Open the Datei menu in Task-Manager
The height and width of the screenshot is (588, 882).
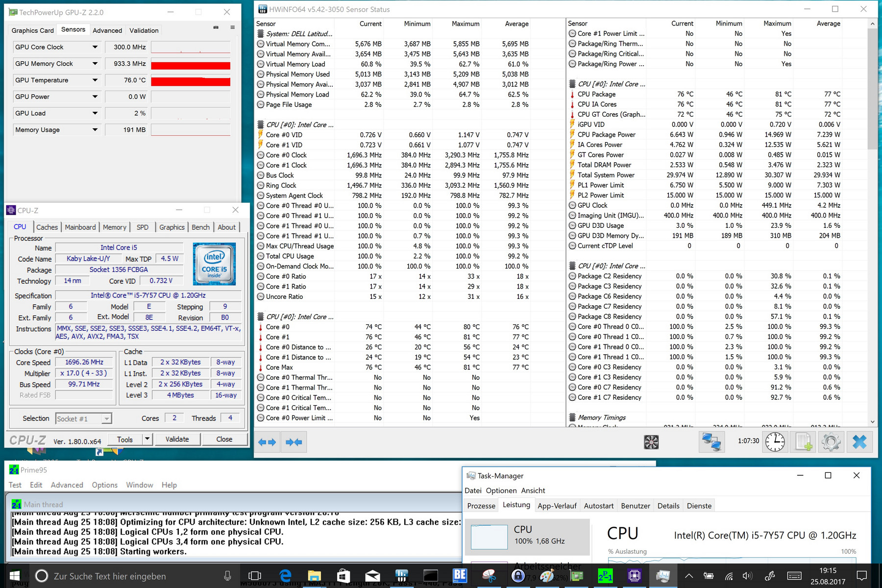coord(473,490)
